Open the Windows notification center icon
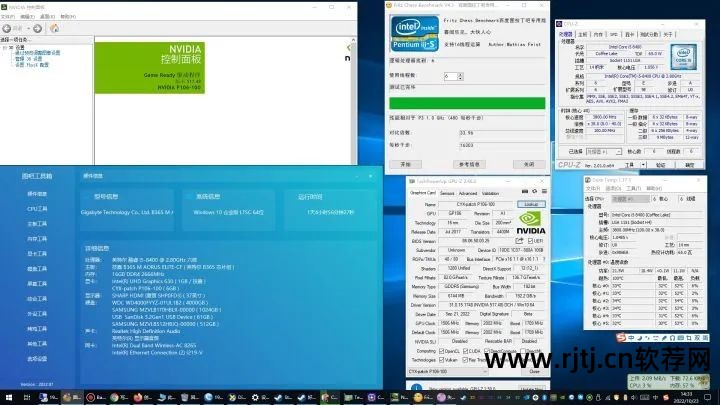The width and height of the screenshot is (720, 405). [x=708, y=398]
